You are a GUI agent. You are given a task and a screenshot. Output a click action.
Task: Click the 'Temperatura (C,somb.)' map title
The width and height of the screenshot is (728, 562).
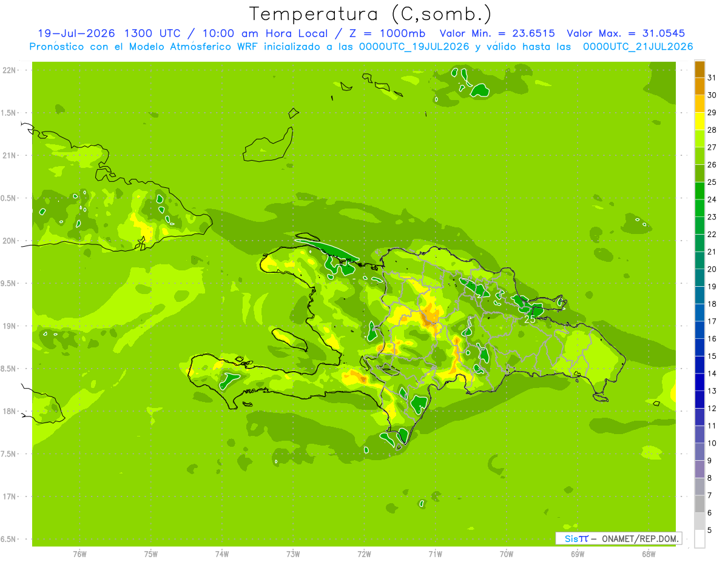pyautogui.click(x=370, y=14)
